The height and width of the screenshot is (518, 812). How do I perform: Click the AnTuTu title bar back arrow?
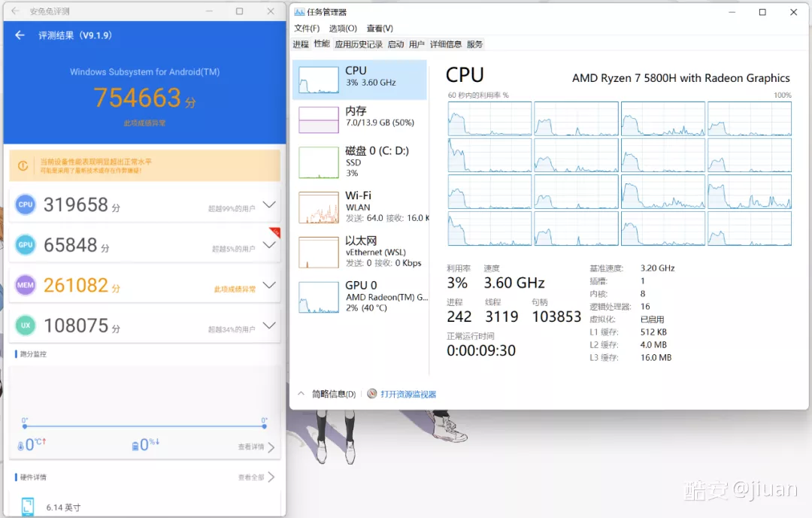(x=15, y=11)
